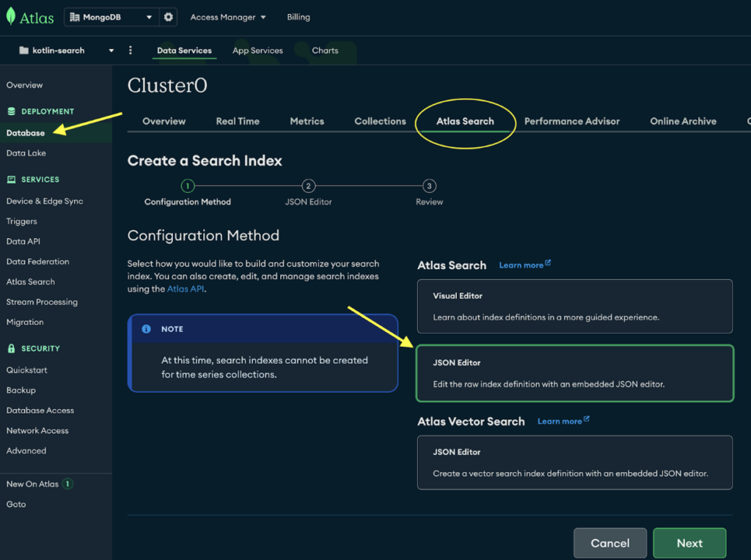The image size is (751, 560).
Task: Expand the kotlin-search project dropdown
Action: click(111, 51)
